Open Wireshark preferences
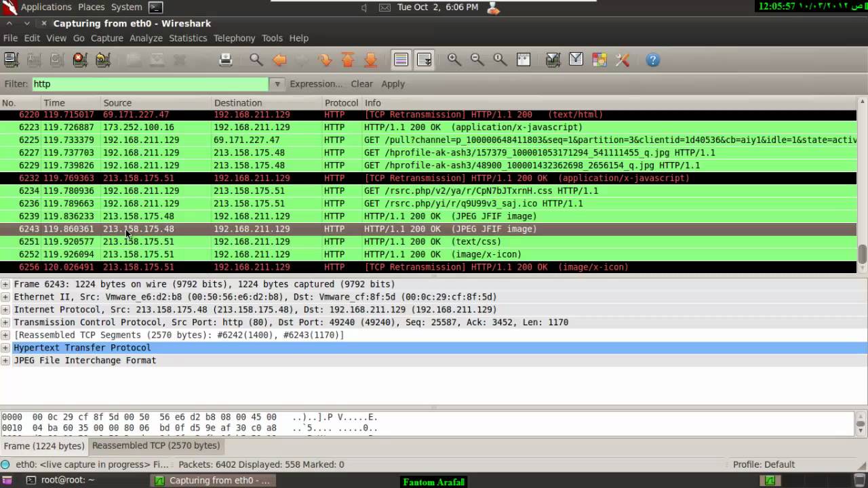The width and height of the screenshot is (868, 488). [623, 60]
